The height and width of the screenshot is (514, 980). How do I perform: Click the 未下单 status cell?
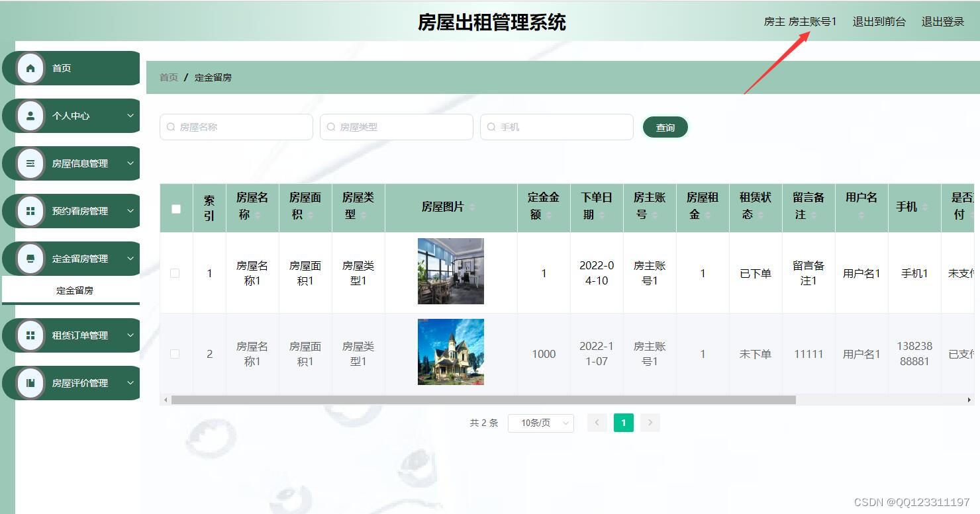coord(756,354)
